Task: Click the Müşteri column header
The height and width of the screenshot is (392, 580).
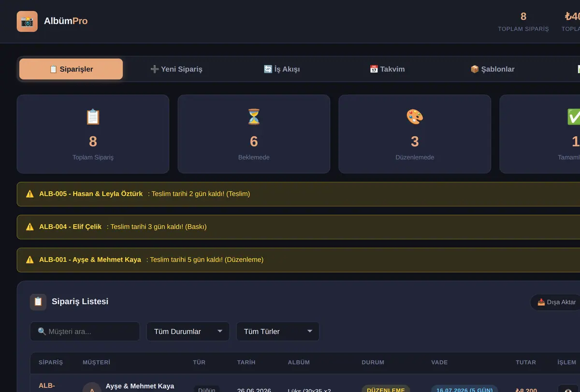Action: coord(96,362)
